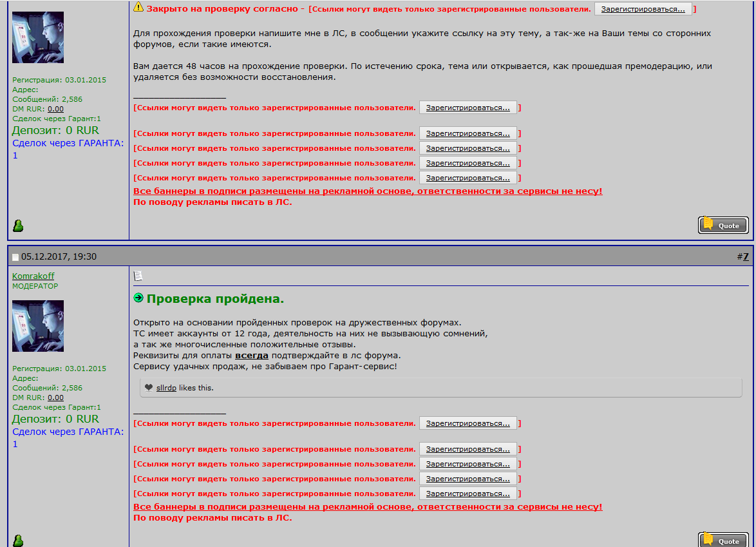Screen dimensions: 756x547
Task: Click the green arrow icon beside Проверка пройдена
Action: [x=138, y=298]
